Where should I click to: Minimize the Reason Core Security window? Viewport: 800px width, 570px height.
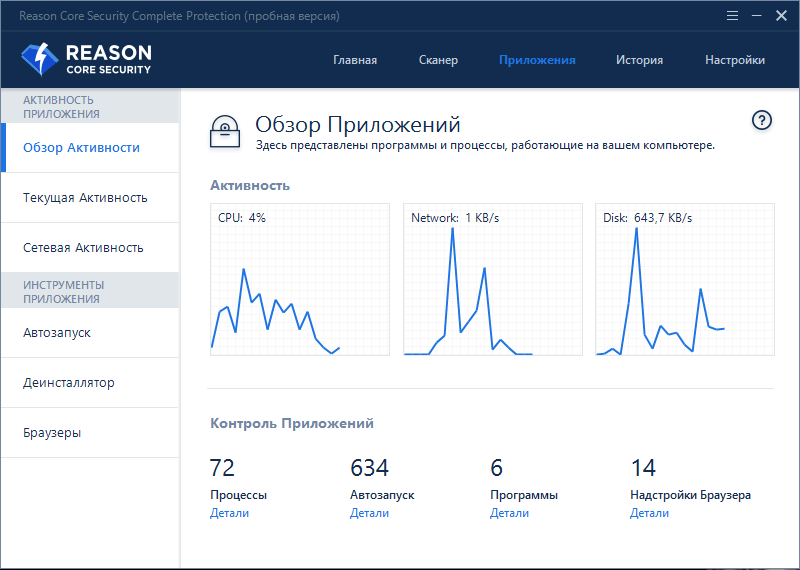point(757,16)
